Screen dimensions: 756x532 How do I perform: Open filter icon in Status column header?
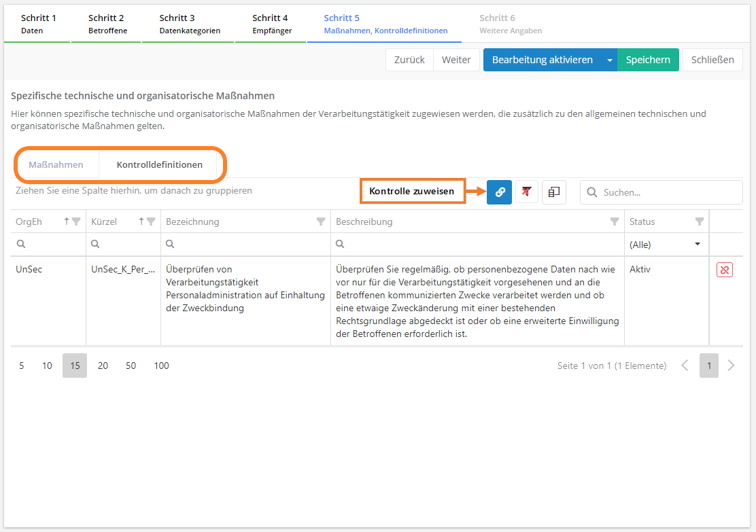[699, 221]
